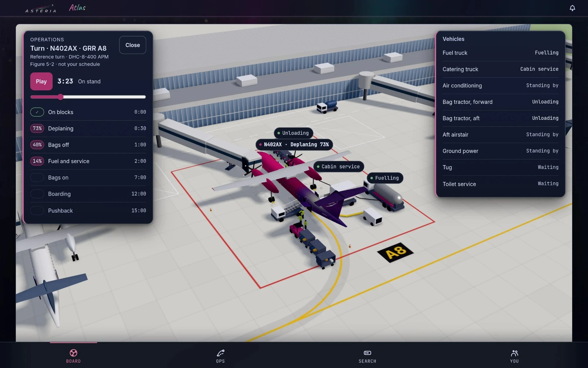Close the Operations turn panel
Image resolution: width=588 pixels, height=368 pixels.
pos(133,45)
